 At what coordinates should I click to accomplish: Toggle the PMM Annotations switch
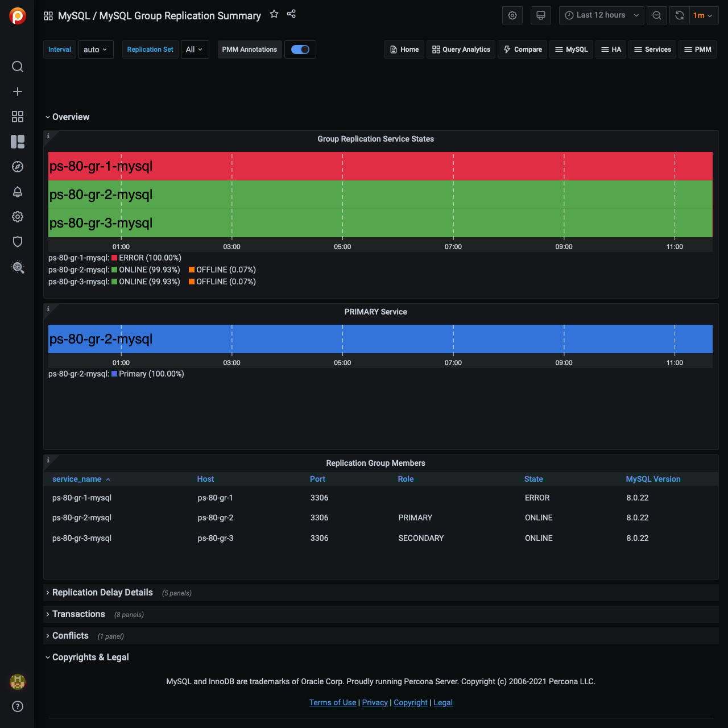300,49
